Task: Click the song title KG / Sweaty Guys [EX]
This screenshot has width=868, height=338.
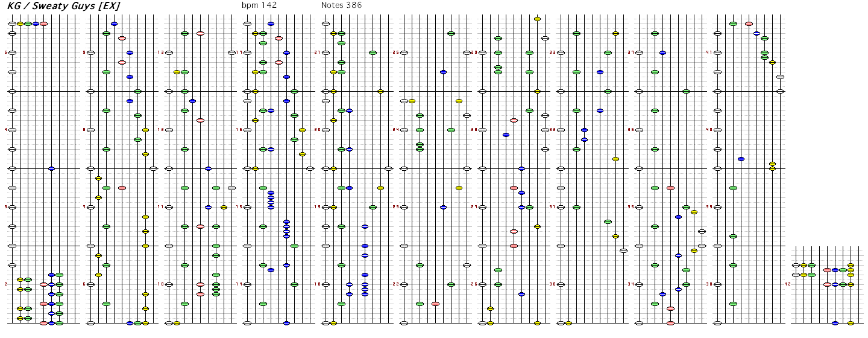Action: [63, 6]
